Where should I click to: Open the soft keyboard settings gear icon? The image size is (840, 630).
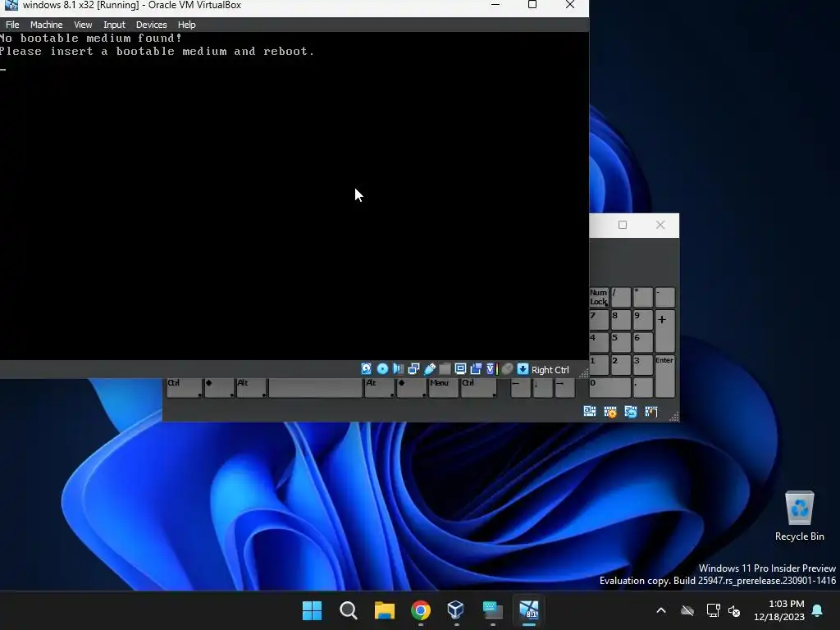(x=610, y=412)
